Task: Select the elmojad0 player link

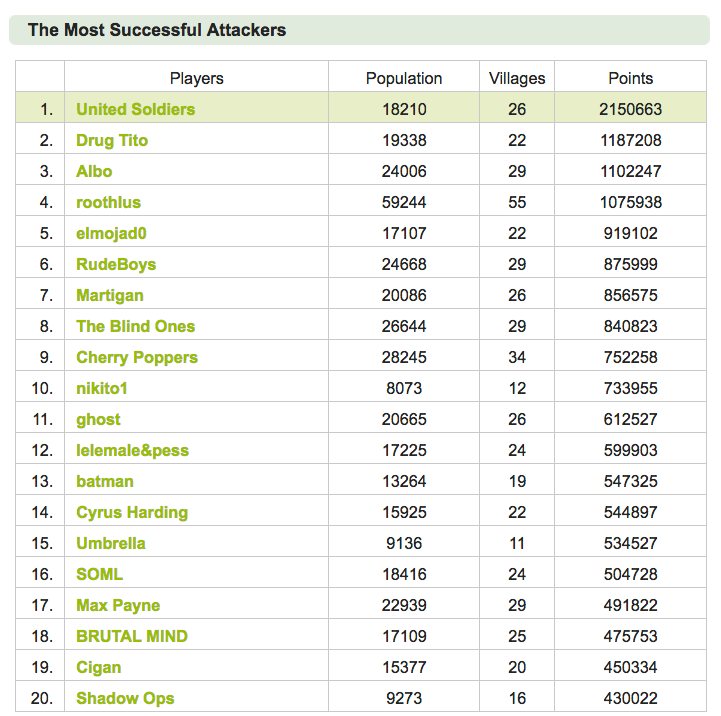Action: tap(111, 234)
